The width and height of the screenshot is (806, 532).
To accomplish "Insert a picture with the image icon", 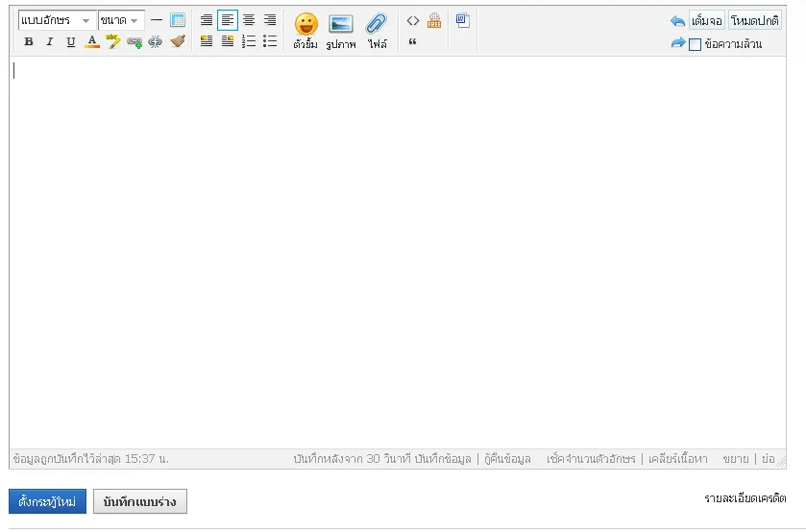I will pos(341,32).
